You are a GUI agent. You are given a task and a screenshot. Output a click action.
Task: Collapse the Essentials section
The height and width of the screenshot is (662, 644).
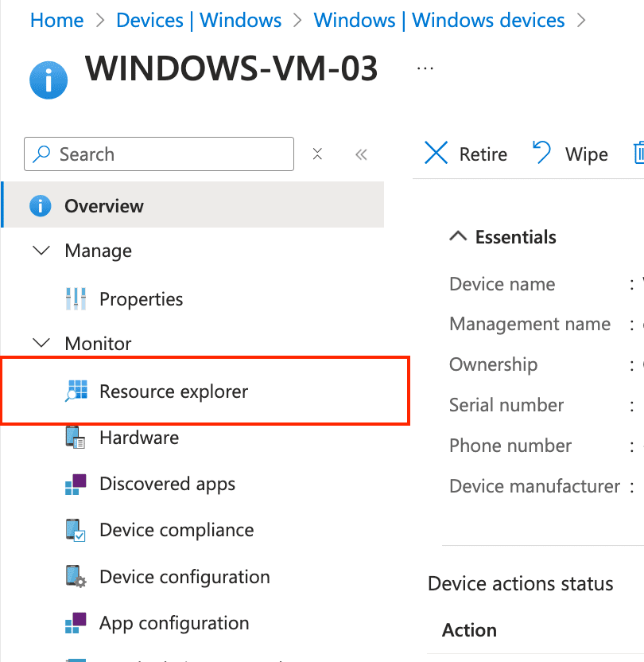click(458, 236)
